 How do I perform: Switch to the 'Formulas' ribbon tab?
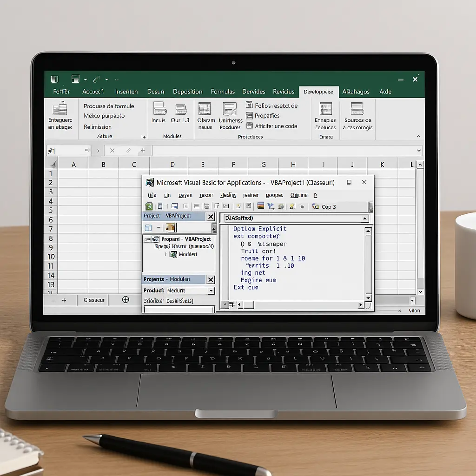(223, 92)
